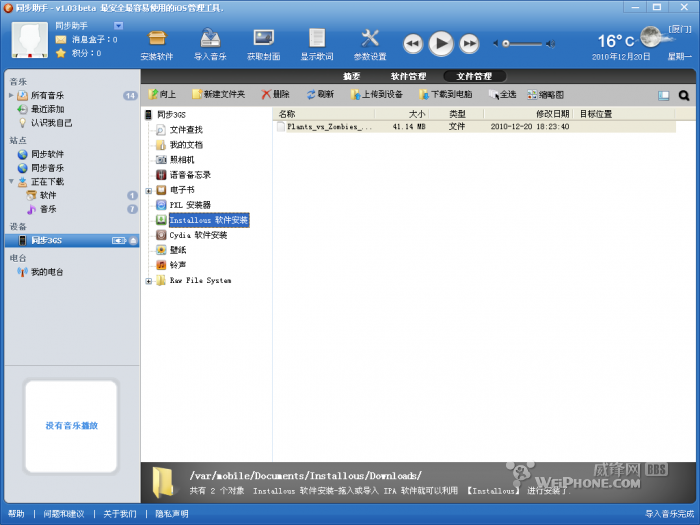This screenshot has width=700, height=525.
Task: Open the 消息盒子 message box
Action: pyautogui.click(x=86, y=40)
